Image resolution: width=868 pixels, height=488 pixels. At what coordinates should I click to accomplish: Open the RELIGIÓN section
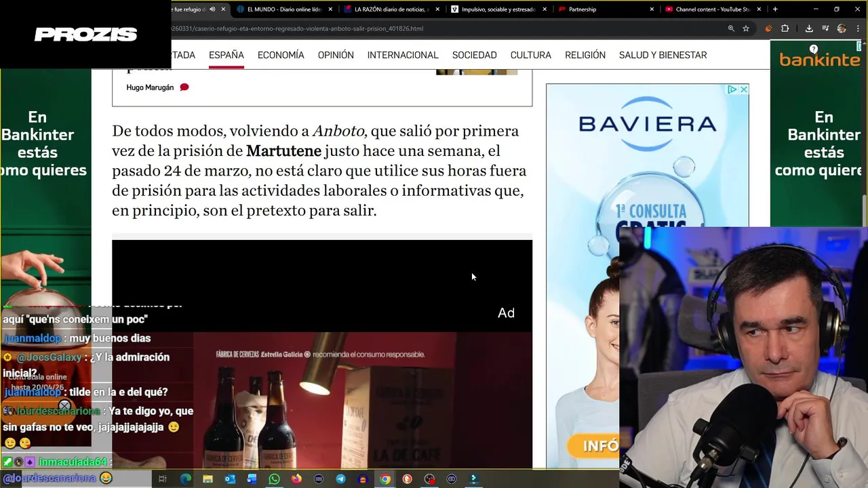pyautogui.click(x=585, y=55)
